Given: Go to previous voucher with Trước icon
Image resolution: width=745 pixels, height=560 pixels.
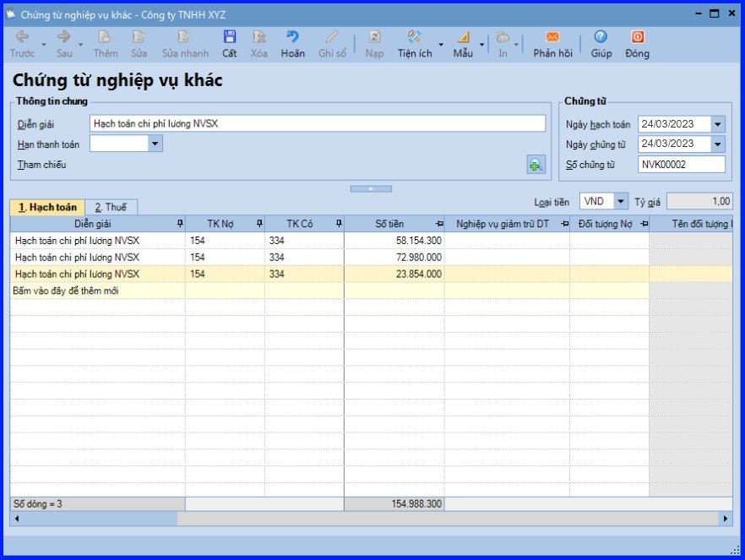Looking at the screenshot, I should [x=22, y=37].
